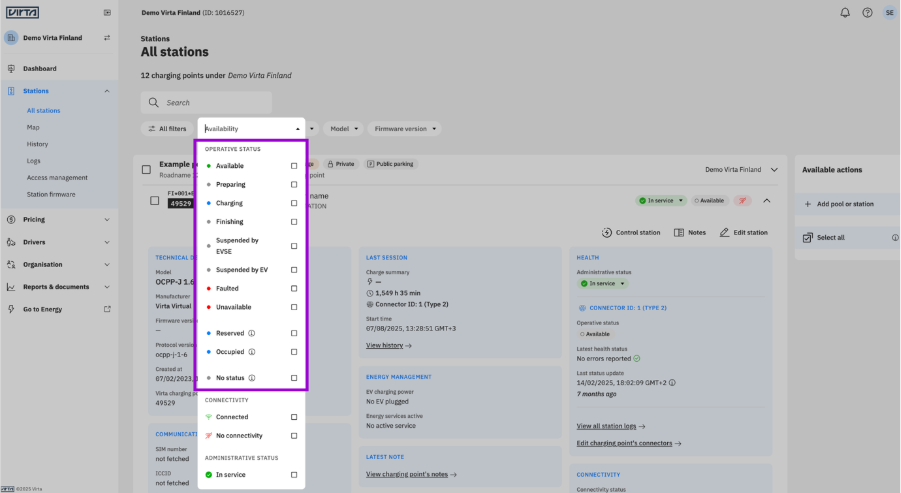Open the Logs menu item
Viewport: 901px width, 493px height.
pos(33,161)
